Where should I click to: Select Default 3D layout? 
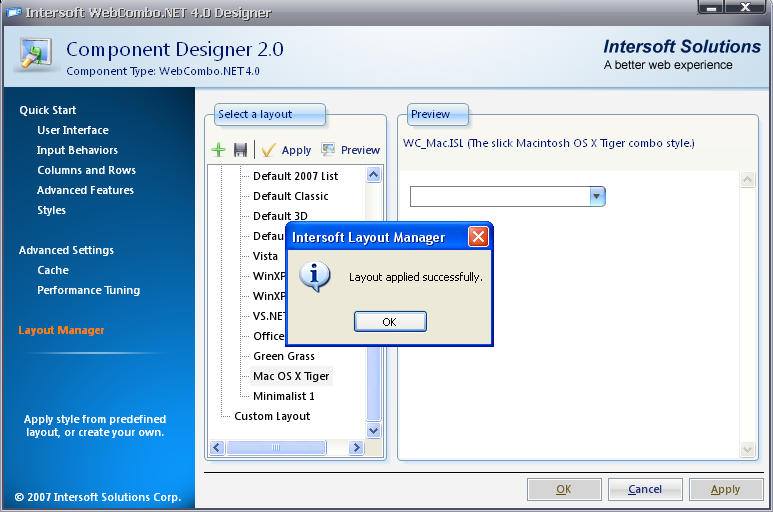pos(280,216)
